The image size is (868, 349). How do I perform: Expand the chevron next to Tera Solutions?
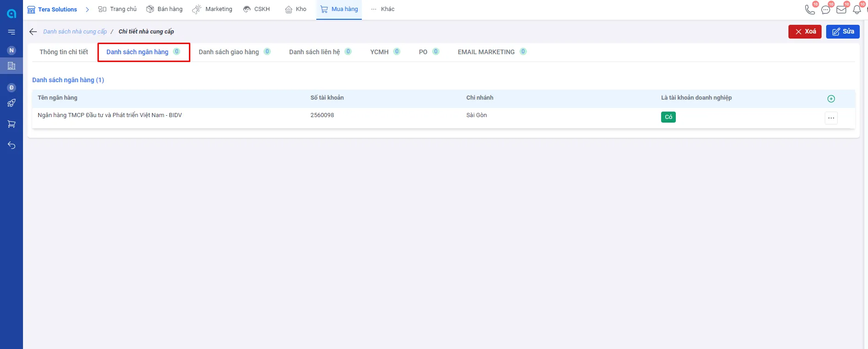[87, 10]
